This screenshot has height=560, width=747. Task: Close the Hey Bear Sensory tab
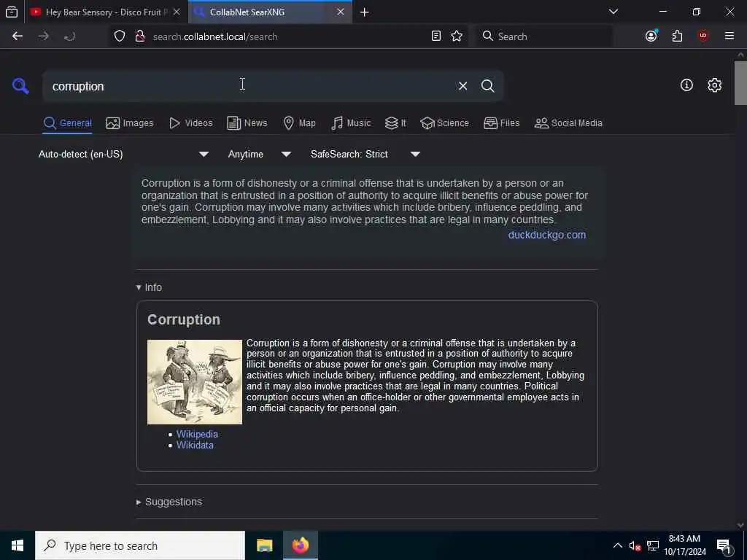click(177, 12)
